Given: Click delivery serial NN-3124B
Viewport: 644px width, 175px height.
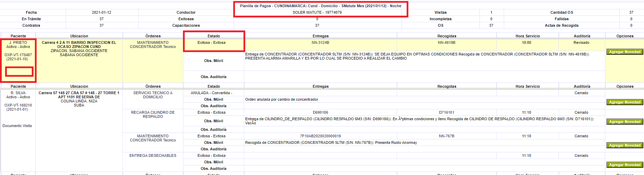Looking at the screenshot, I should tap(320, 42).
